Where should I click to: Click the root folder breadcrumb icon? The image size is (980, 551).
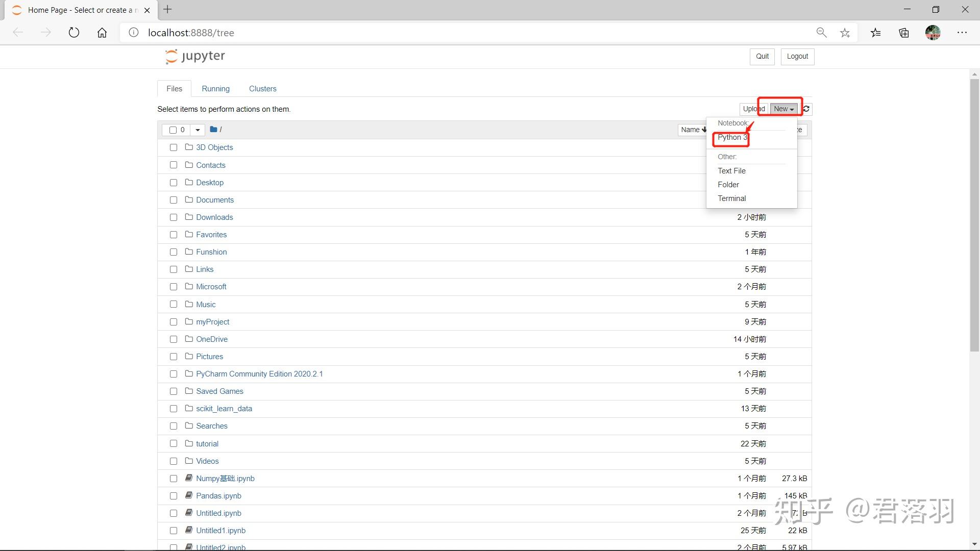213,130
